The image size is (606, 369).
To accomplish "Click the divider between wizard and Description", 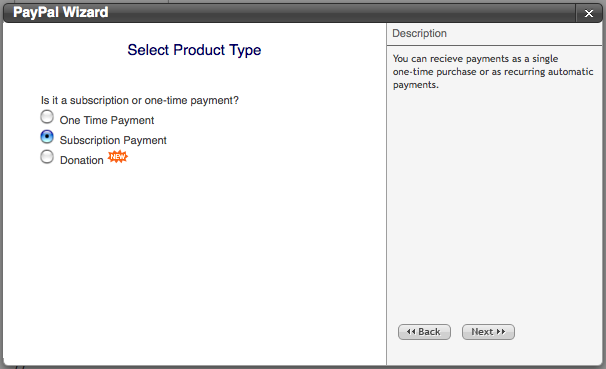I will 386,193.
